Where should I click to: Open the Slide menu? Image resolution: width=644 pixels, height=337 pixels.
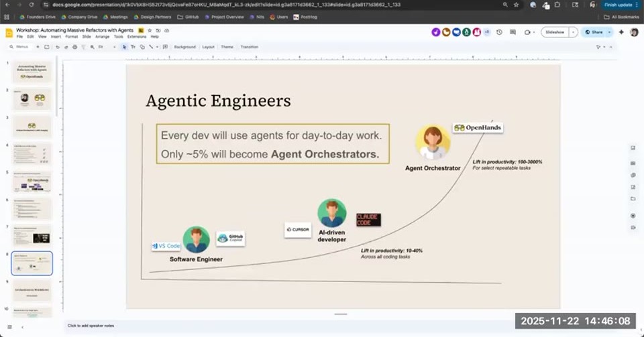pyautogui.click(x=87, y=36)
